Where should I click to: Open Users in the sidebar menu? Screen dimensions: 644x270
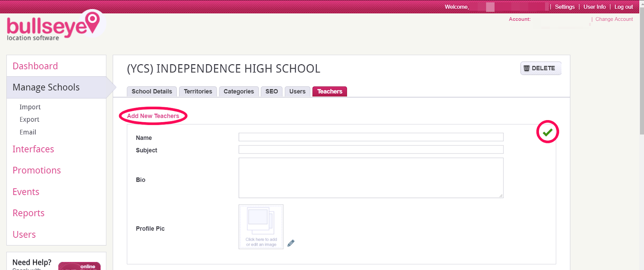click(x=24, y=234)
